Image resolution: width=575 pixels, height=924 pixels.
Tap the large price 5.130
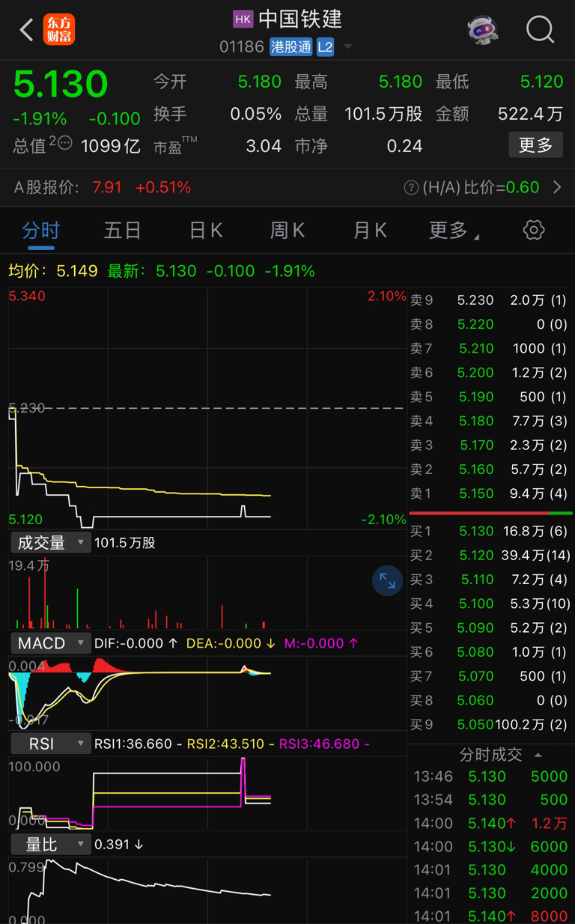click(x=61, y=84)
